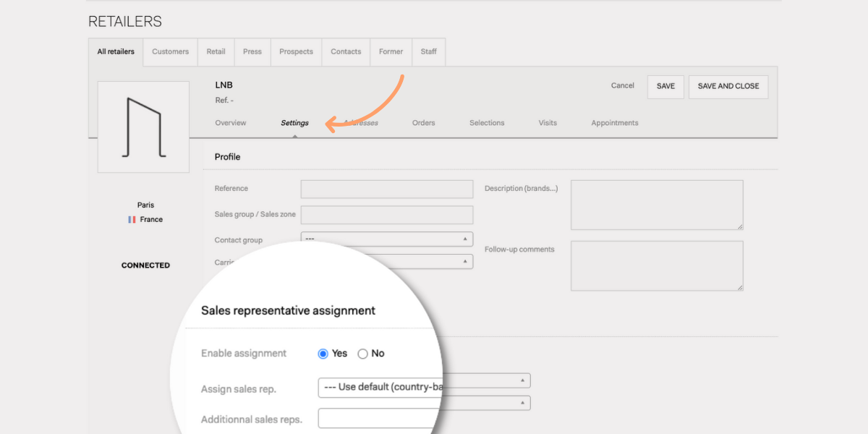Open the Carrier dropdown arrow

click(464, 261)
